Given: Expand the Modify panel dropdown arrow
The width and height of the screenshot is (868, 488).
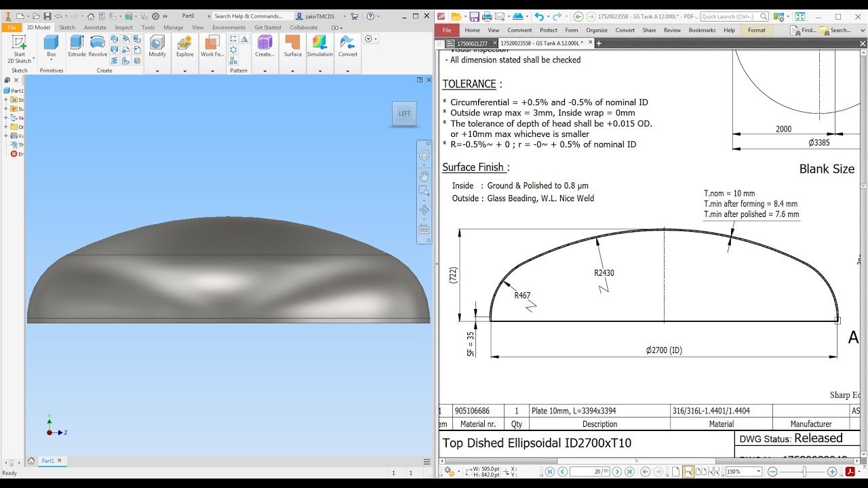Looking at the screenshot, I should (x=157, y=70).
